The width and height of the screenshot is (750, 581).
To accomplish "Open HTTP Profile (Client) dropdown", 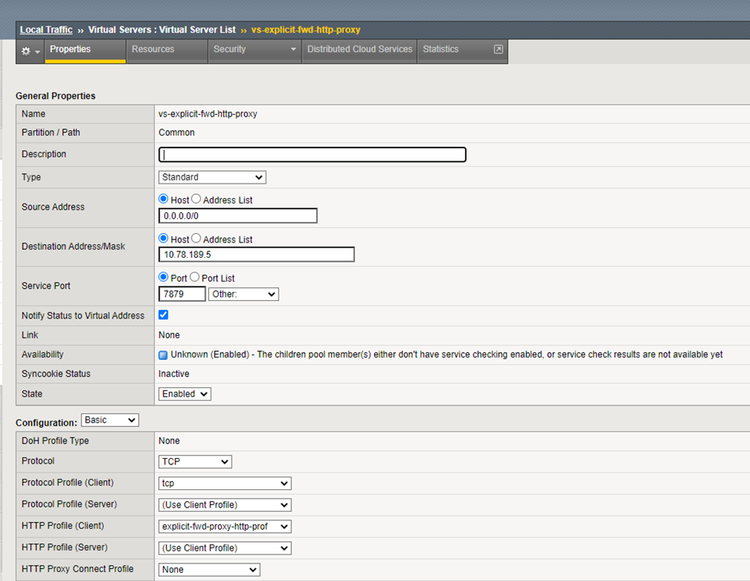I will pyautogui.click(x=225, y=526).
